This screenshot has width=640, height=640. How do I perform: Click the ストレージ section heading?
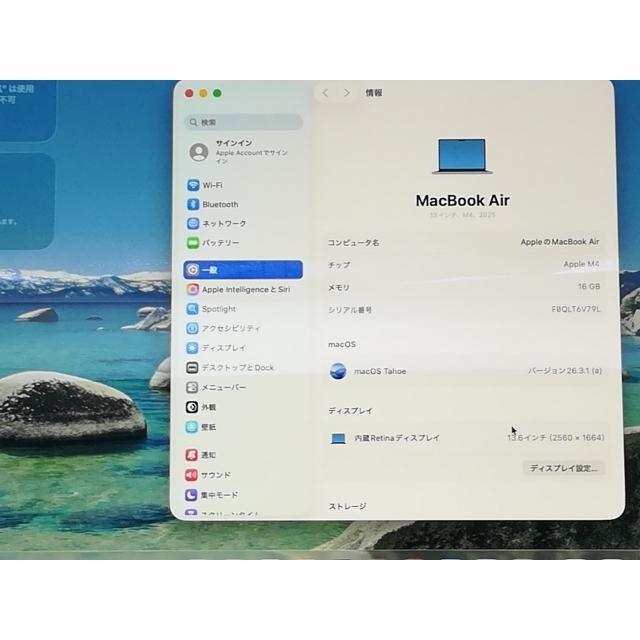click(x=347, y=506)
